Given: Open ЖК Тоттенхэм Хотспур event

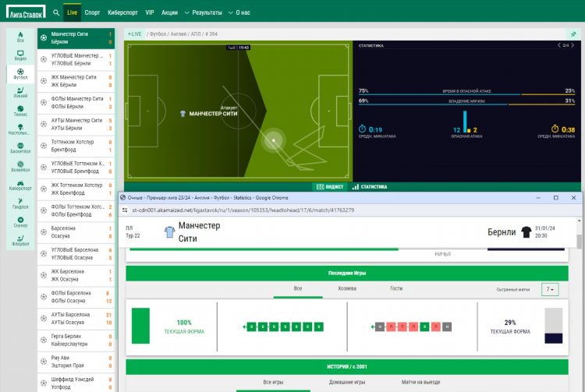Looking at the screenshot, I should (76, 189).
